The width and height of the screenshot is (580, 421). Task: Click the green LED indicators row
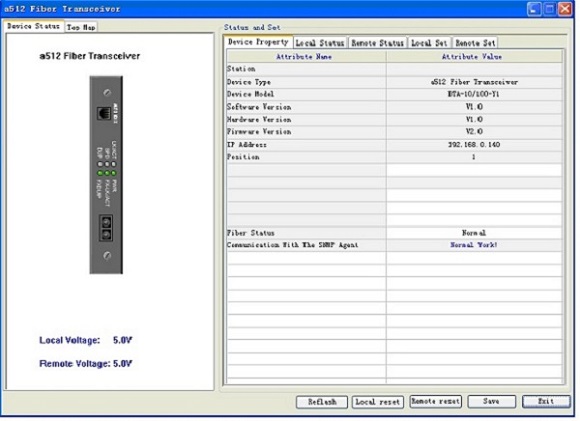point(107,173)
